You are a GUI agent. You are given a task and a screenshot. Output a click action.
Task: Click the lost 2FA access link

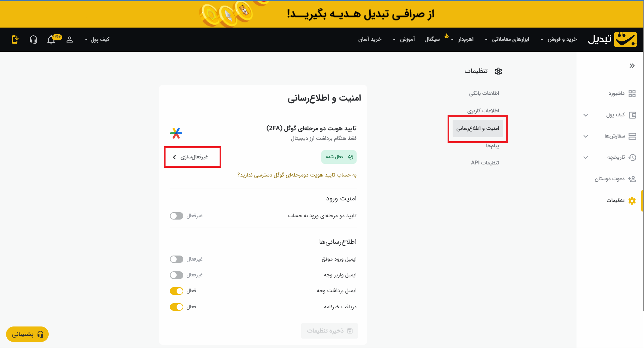297,175
